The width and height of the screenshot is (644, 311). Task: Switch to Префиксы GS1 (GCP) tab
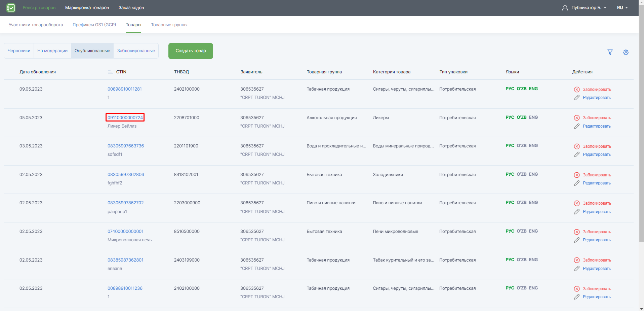click(94, 25)
